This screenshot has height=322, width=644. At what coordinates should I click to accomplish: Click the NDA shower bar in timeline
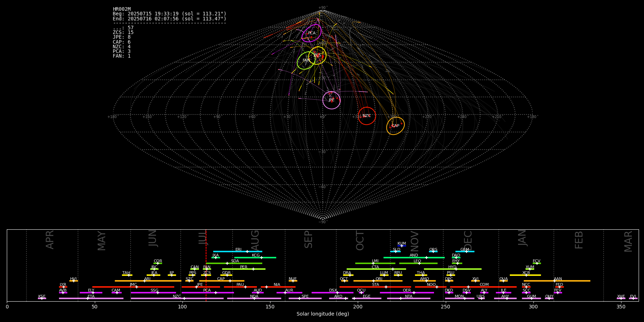pos(254,298)
